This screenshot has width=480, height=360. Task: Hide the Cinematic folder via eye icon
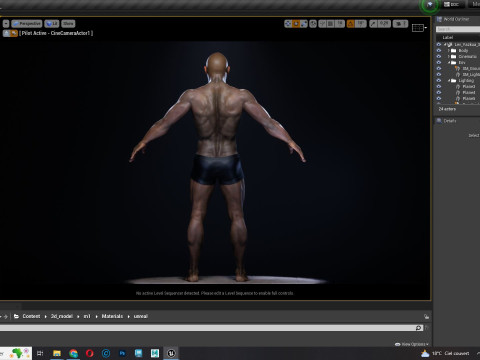[x=439, y=57]
